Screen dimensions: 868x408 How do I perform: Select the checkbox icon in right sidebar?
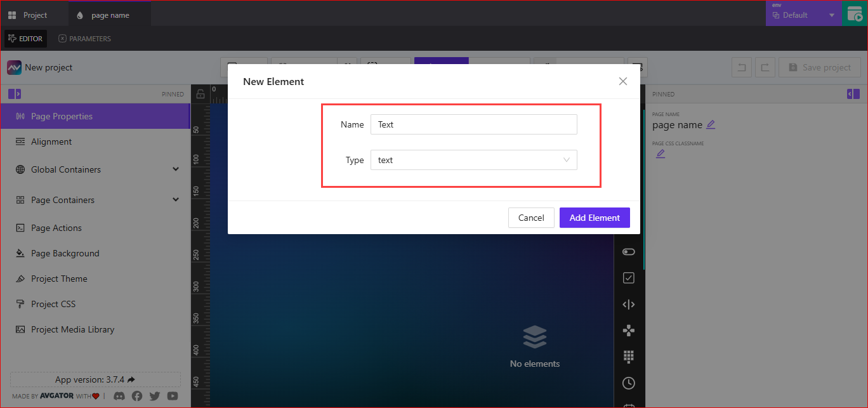click(x=629, y=277)
